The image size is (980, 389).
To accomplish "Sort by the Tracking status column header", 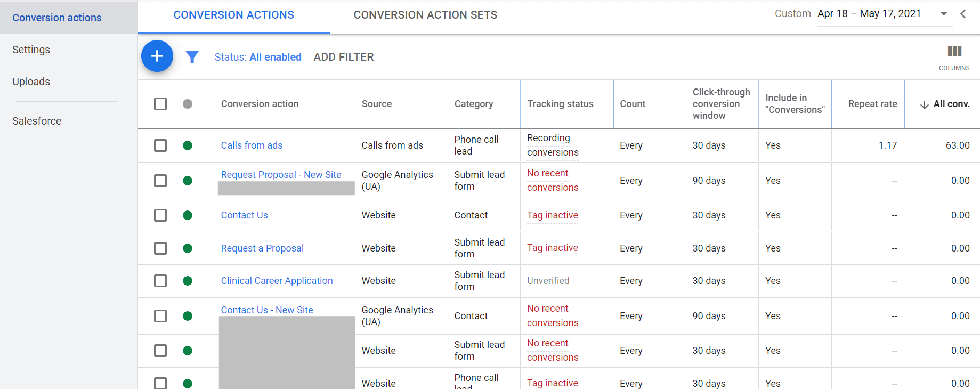I will tap(560, 104).
